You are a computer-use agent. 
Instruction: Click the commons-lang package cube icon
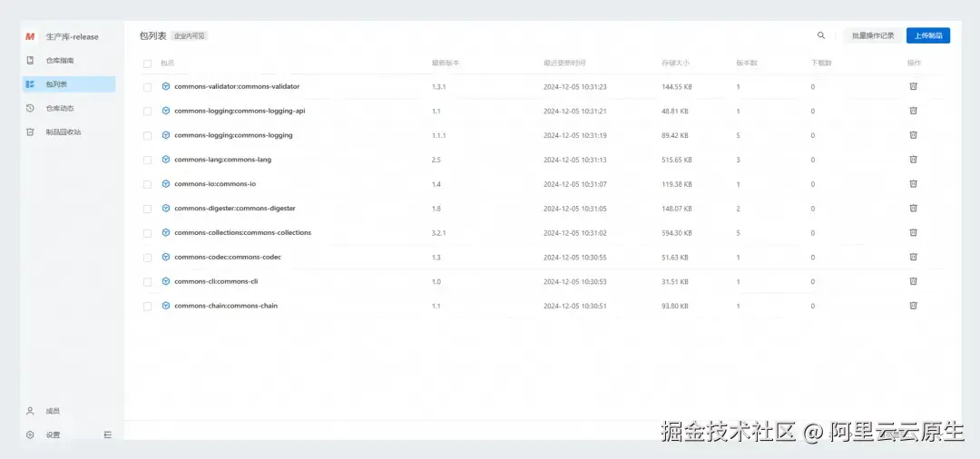166,160
